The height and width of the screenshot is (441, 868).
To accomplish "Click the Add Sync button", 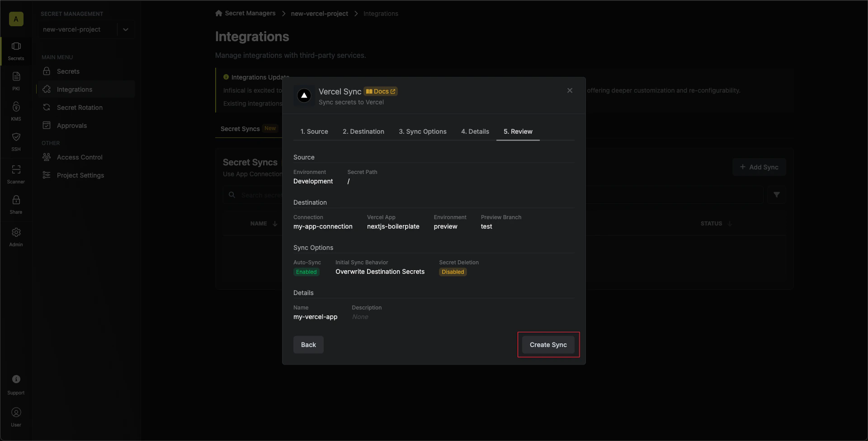I will coord(759,167).
